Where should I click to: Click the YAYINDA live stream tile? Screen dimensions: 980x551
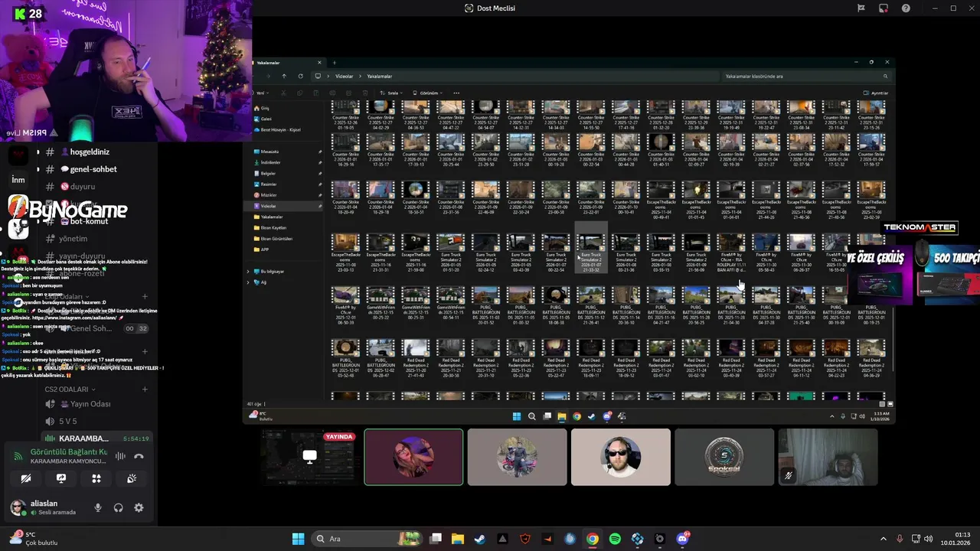click(309, 457)
